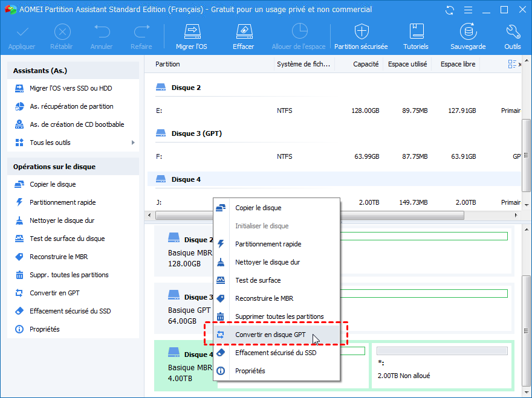Choose Convertir en disque GPT in context menu
532x398 pixels.
270,335
